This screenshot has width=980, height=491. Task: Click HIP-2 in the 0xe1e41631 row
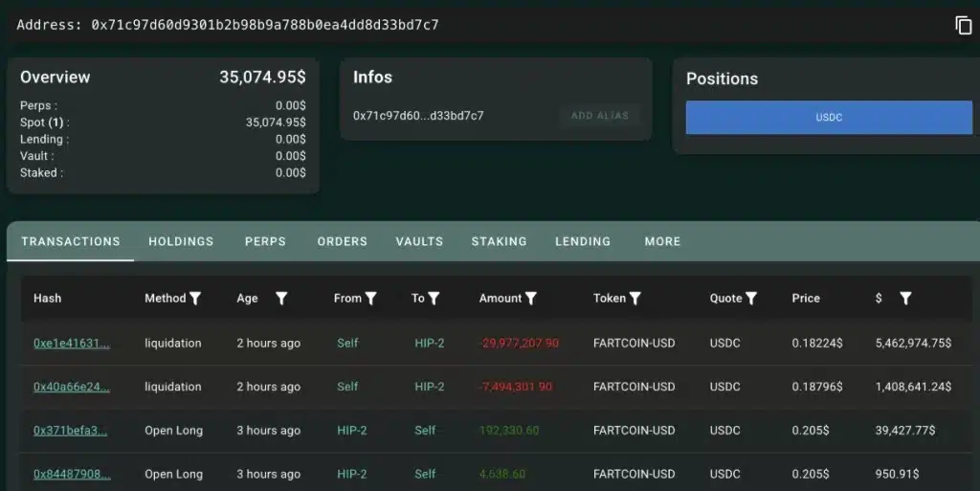(x=430, y=344)
